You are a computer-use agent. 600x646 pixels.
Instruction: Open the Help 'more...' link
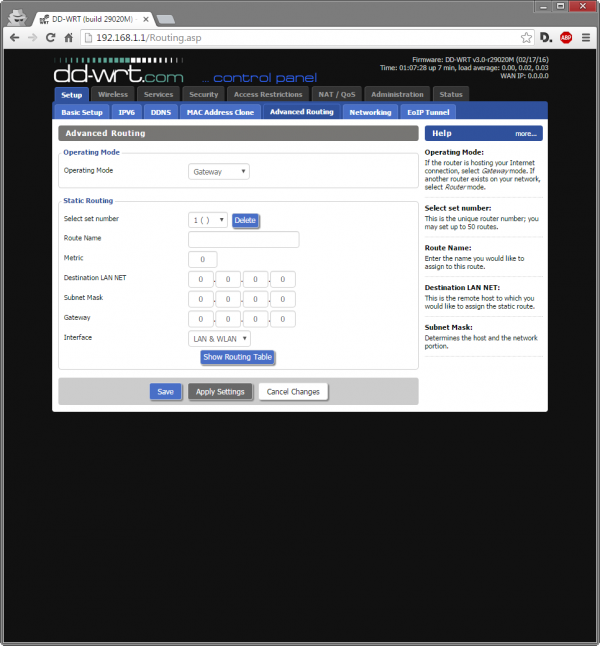click(x=526, y=133)
